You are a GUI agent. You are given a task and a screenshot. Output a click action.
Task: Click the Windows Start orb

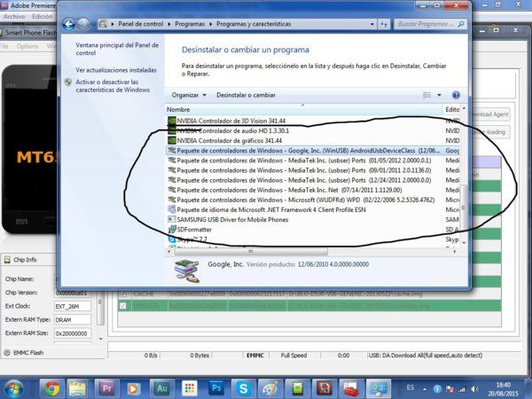click(x=13, y=389)
